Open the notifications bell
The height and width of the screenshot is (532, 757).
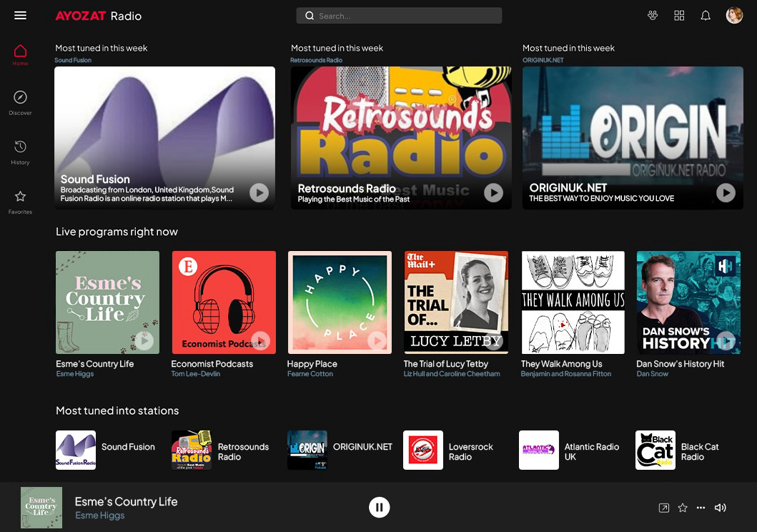tap(706, 16)
